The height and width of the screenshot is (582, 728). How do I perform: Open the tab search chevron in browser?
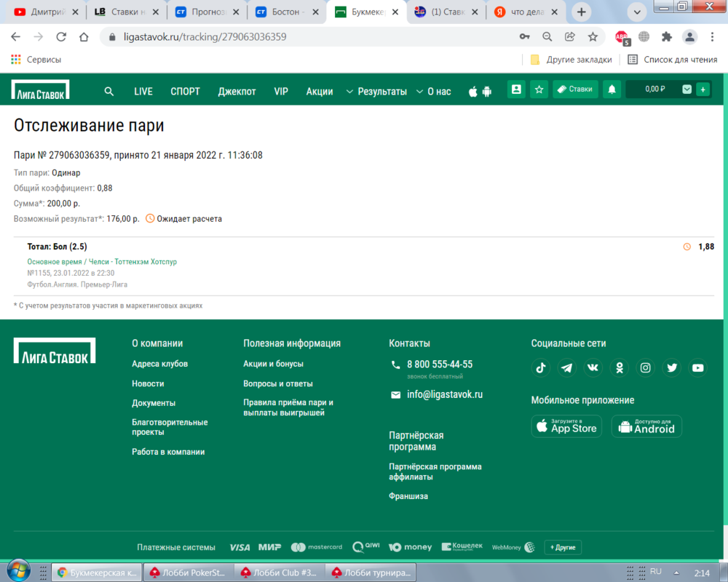click(x=637, y=12)
